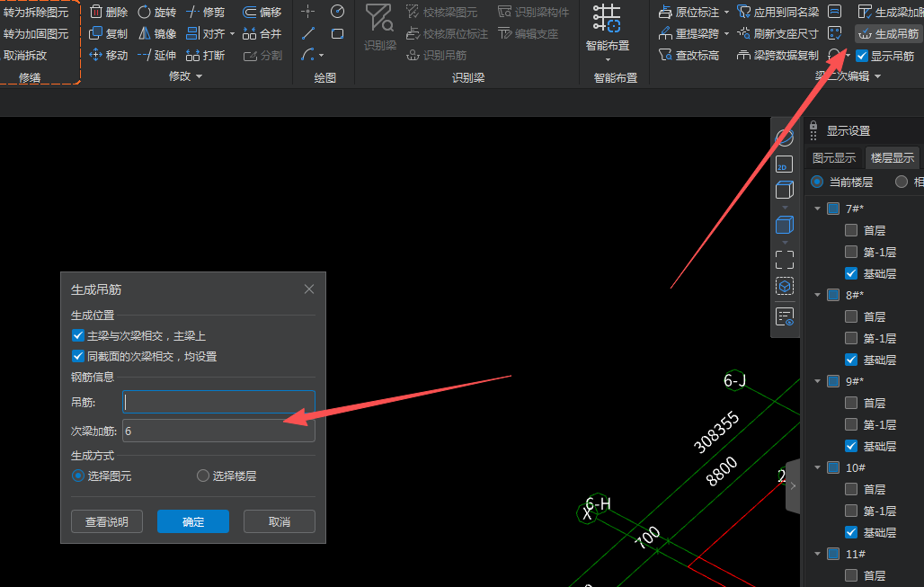Image resolution: width=924 pixels, height=587 pixels.
Task: Open the 对齐 dropdown arrow
Action: coord(232,34)
